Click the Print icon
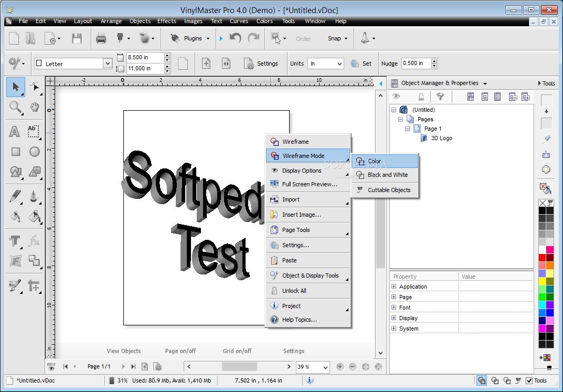 point(101,38)
